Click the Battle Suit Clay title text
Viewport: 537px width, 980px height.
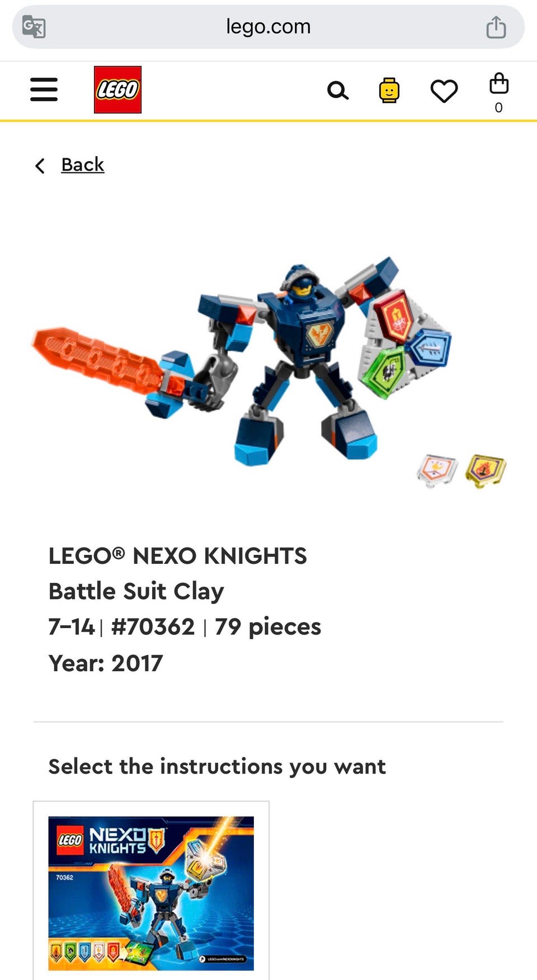coord(136,591)
